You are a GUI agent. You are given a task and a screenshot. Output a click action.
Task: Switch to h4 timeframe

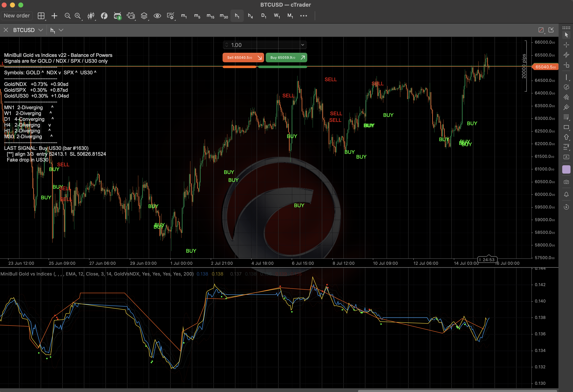tap(250, 16)
